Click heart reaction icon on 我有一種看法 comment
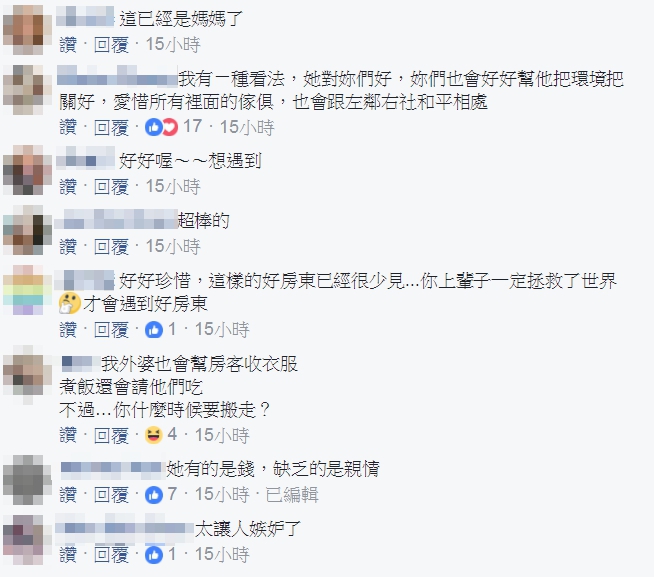Image resolution: width=654 pixels, height=577 pixels. (170, 127)
